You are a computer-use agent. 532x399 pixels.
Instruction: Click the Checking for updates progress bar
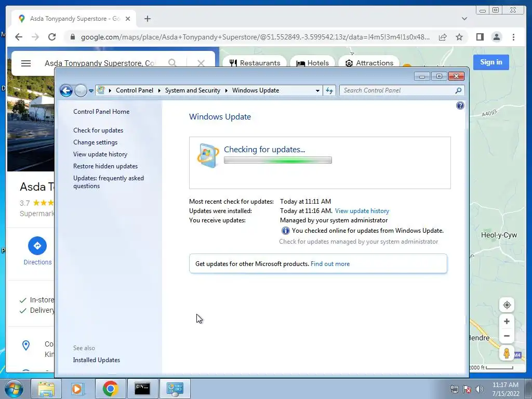click(x=278, y=160)
